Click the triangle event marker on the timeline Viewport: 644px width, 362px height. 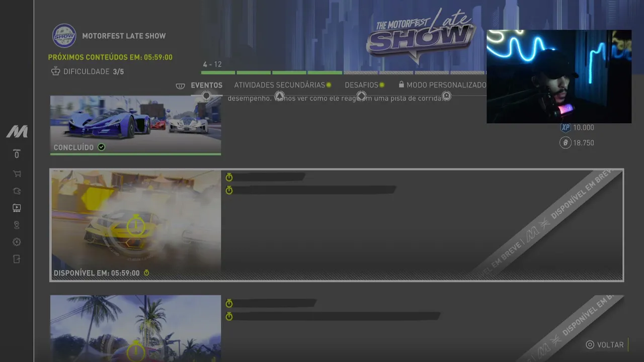click(x=279, y=96)
